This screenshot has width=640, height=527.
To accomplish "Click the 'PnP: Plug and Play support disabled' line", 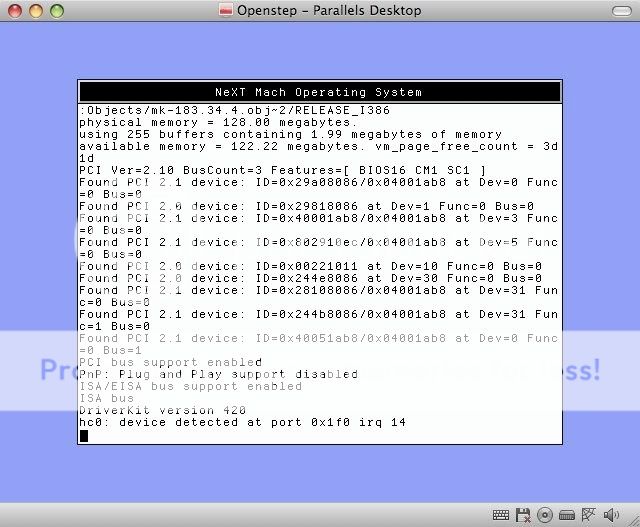I will click(218, 374).
